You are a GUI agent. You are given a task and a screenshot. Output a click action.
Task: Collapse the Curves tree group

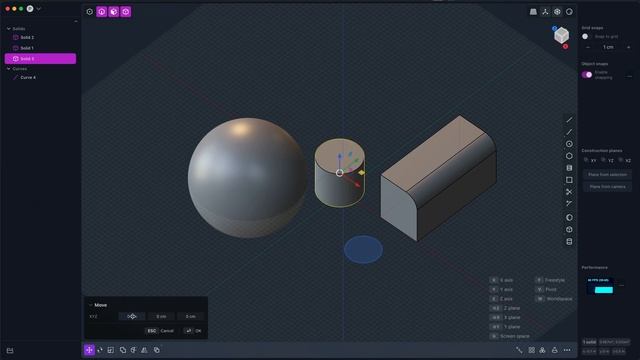(x=9, y=69)
